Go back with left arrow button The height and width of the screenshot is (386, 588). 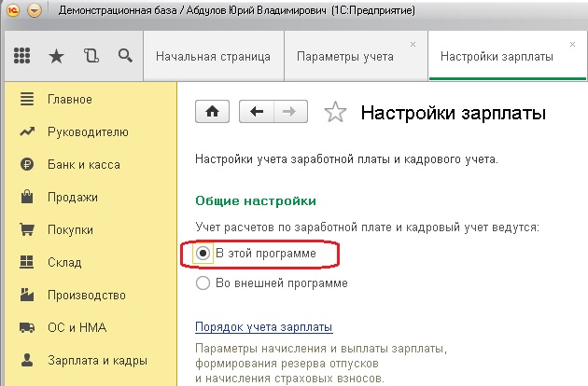(x=257, y=112)
